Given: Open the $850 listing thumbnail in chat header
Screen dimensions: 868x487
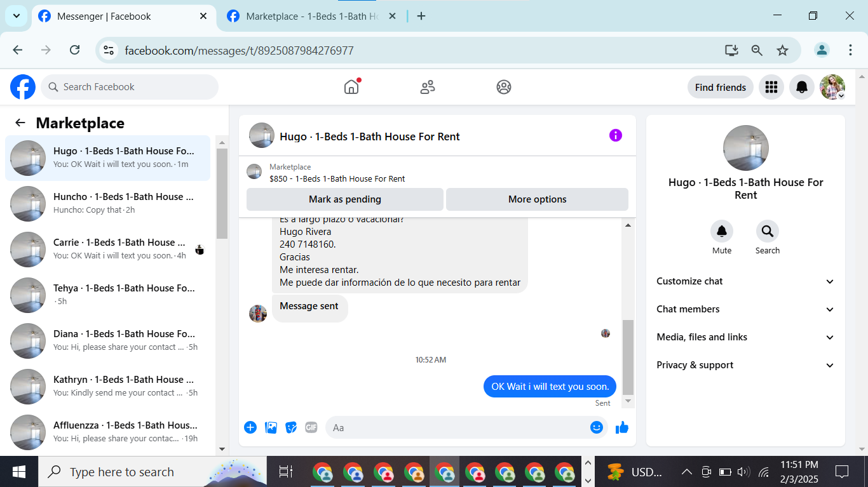Looking at the screenshot, I should point(254,171).
